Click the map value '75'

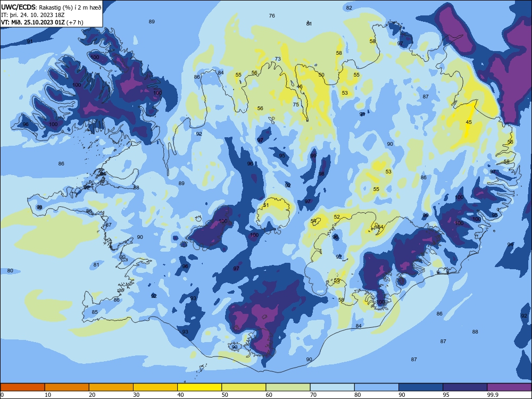click(296, 104)
